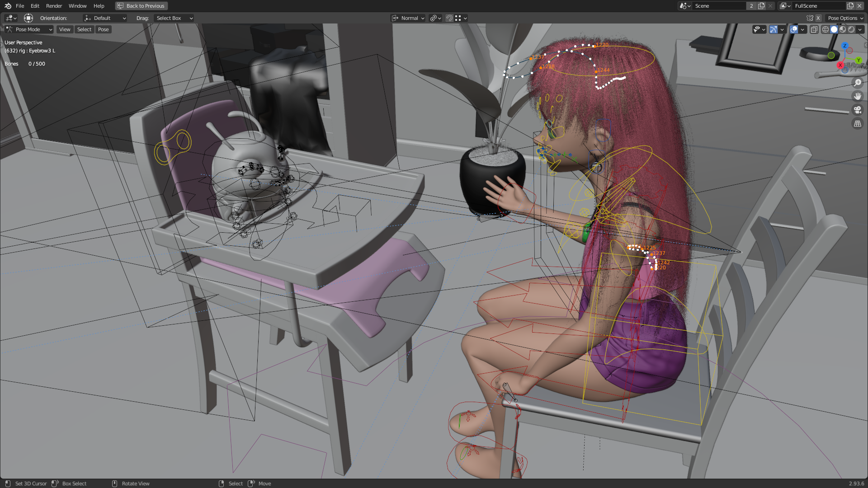Switch perspective/orthographic grid icon
This screenshot has width=868, height=488.
coord(858,123)
